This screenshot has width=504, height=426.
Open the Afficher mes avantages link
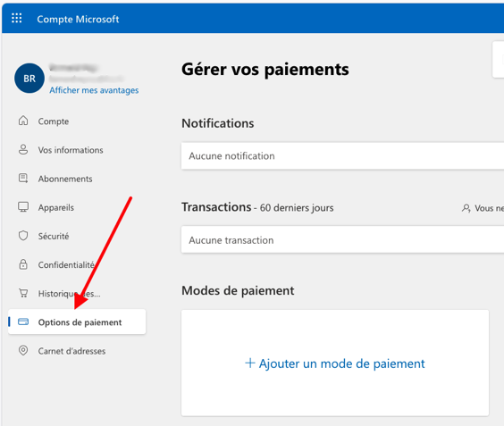coord(94,90)
